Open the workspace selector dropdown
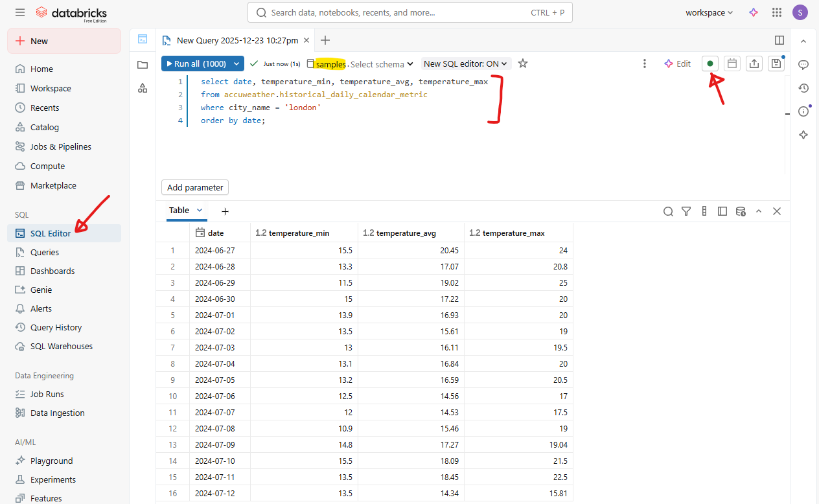The height and width of the screenshot is (504, 819). (x=709, y=12)
